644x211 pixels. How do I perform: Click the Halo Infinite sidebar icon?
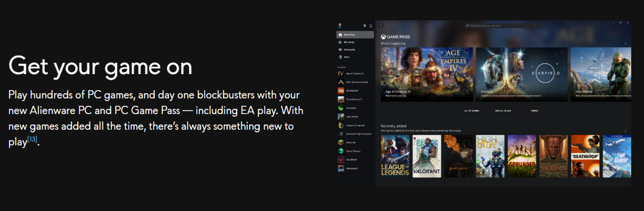[341, 117]
